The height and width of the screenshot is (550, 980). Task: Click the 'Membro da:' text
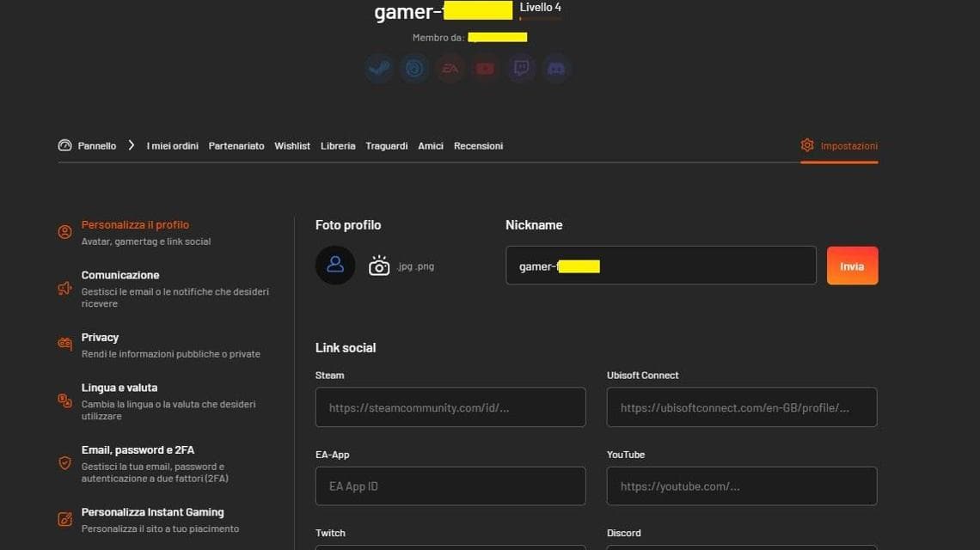tap(438, 38)
